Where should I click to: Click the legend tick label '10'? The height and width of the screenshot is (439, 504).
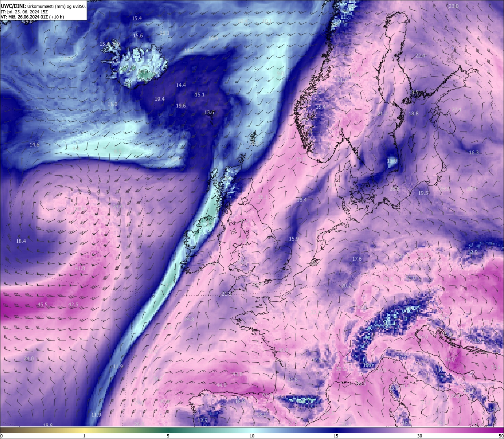(252, 436)
